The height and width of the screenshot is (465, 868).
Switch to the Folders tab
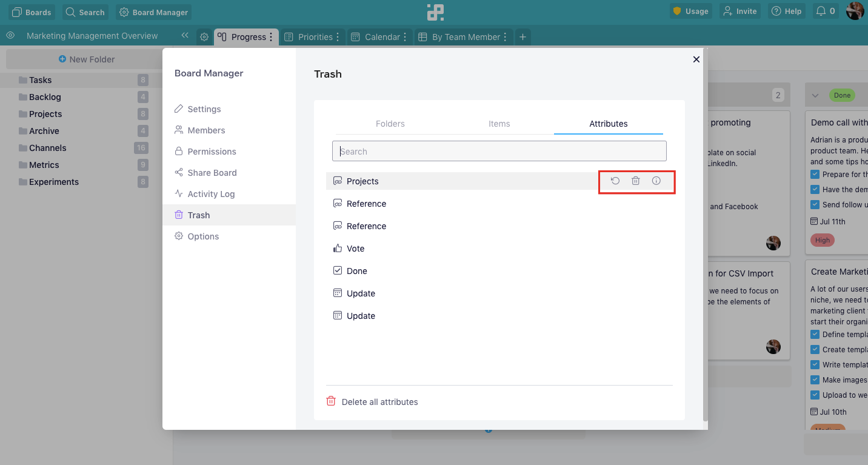(390, 124)
